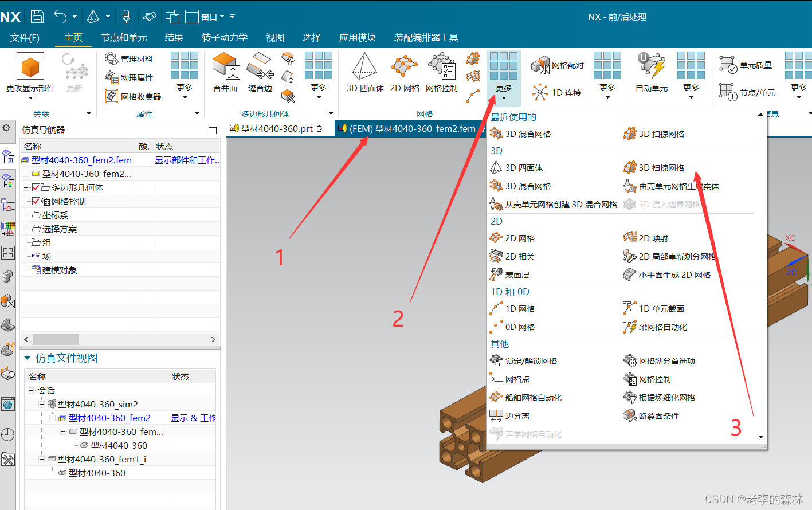This screenshot has width=812, height=510.
Task: Maximize the 仿真导航器 panel via square toggle
Action: pyautogui.click(x=213, y=130)
